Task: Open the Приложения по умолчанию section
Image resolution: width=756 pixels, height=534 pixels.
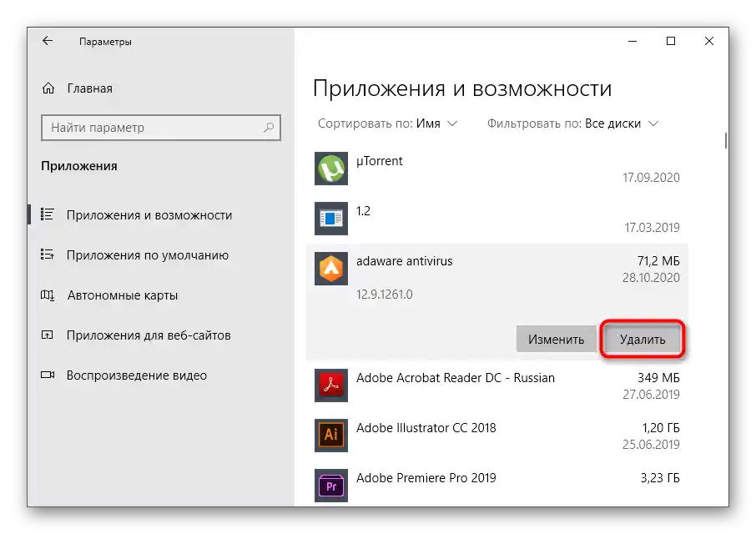Action: point(148,255)
